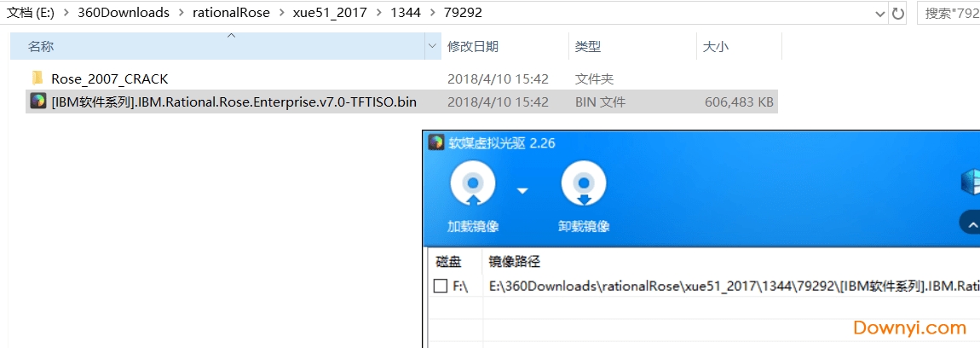Click the search box labeled 搜索
This screenshot has height=348, width=980.
click(x=948, y=13)
